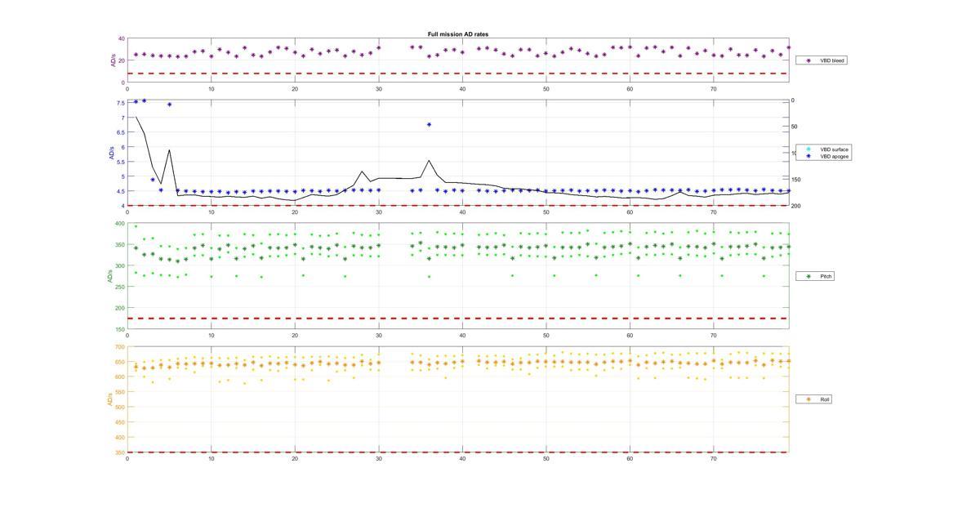This screenshot has height=508, width=980.
Task: Click the 450 tick on the Roll axis
Action: (x=120, y=422)
